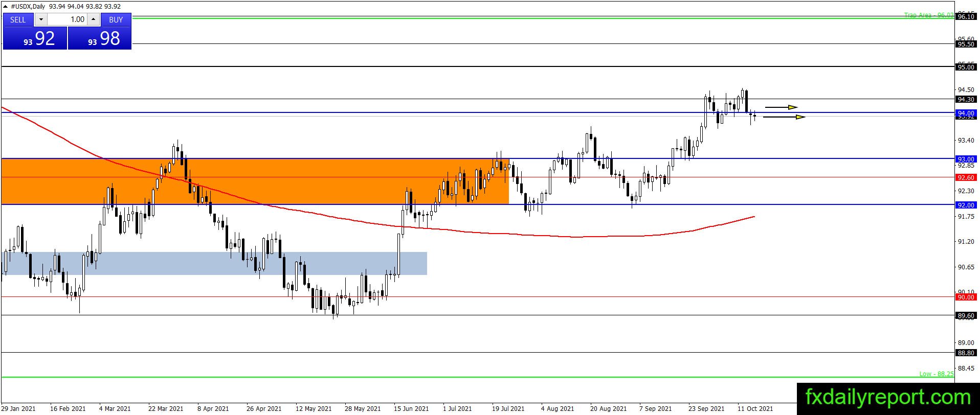Image resolution: width=980 pixels, height=415 pixels.
Task: Click the 11 Oct 2021 date marker
Action: 755,408
